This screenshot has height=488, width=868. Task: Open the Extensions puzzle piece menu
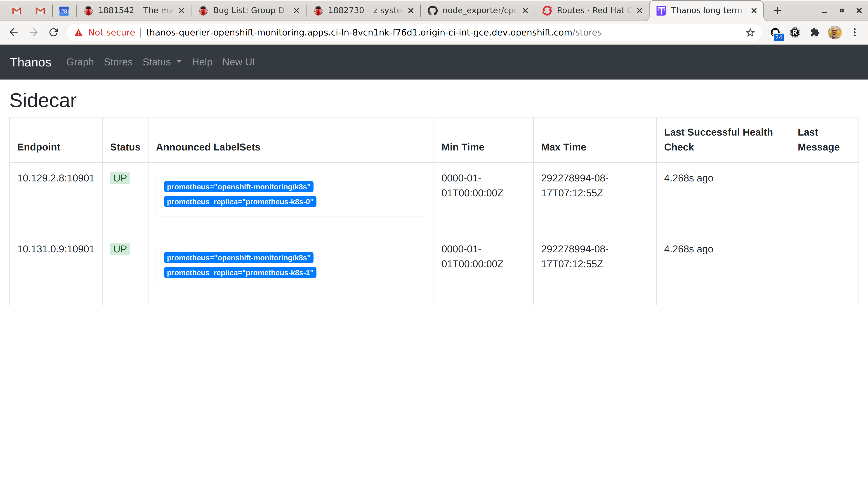point(815,32)
